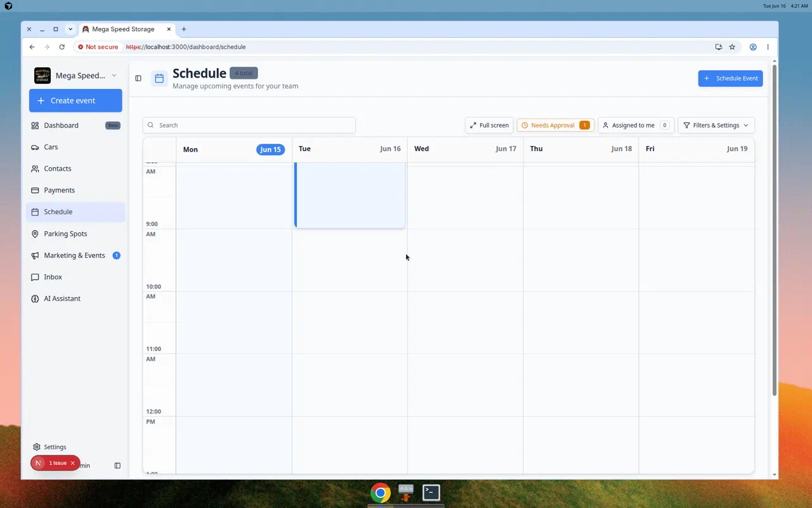Select Schedule in the sidebar
The width and height of the screenshot is (812, 508).
click(75, 212)
